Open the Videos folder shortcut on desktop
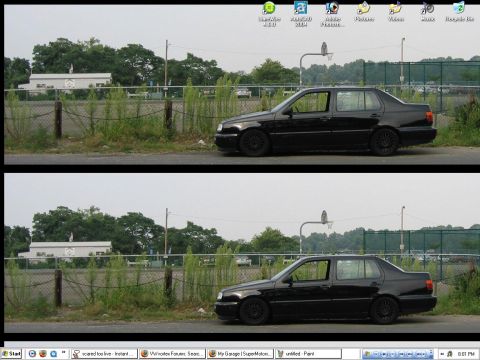The width and height of the screenshot is (480, 360). click(396, 12)
